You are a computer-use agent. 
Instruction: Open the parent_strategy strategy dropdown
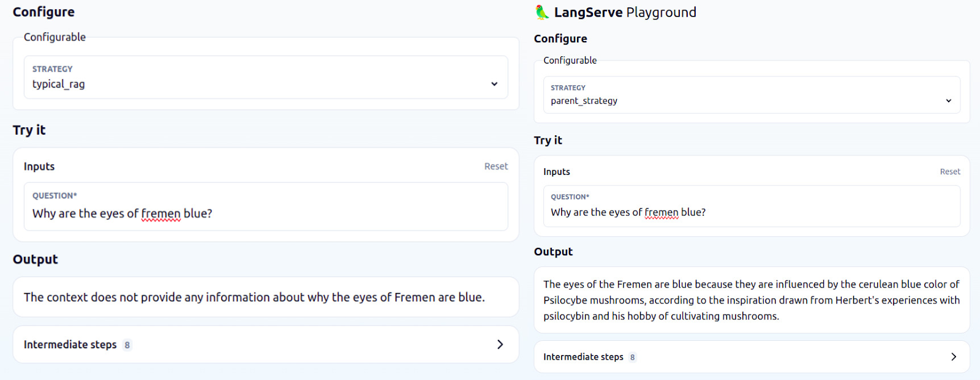pyautogui.click(x=751, y=95)
